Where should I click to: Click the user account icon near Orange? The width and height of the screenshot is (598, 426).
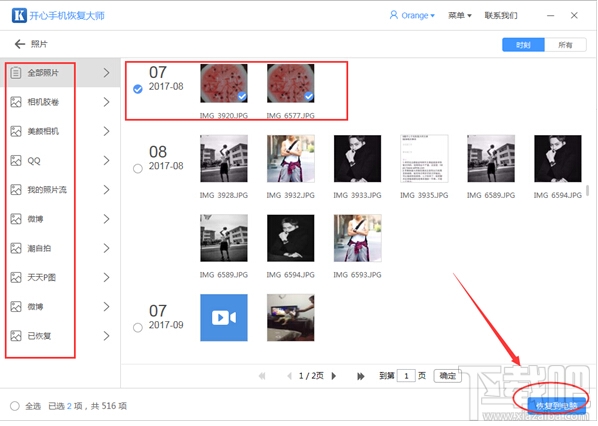[393, 15]
